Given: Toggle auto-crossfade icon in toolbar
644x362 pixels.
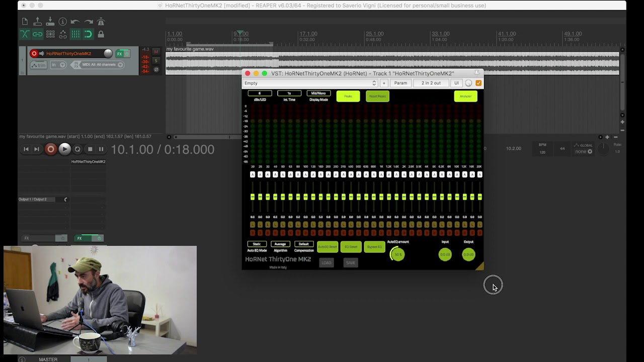Looking at the screenshot, I should pos(25,34).
